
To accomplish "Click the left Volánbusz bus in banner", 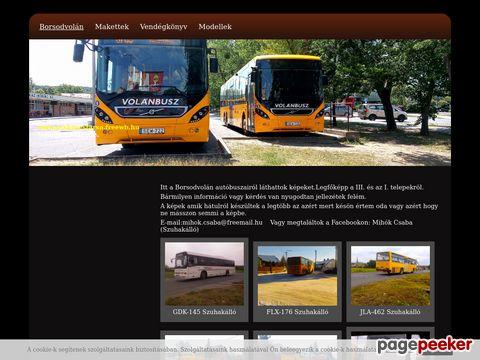I will 147,93.
